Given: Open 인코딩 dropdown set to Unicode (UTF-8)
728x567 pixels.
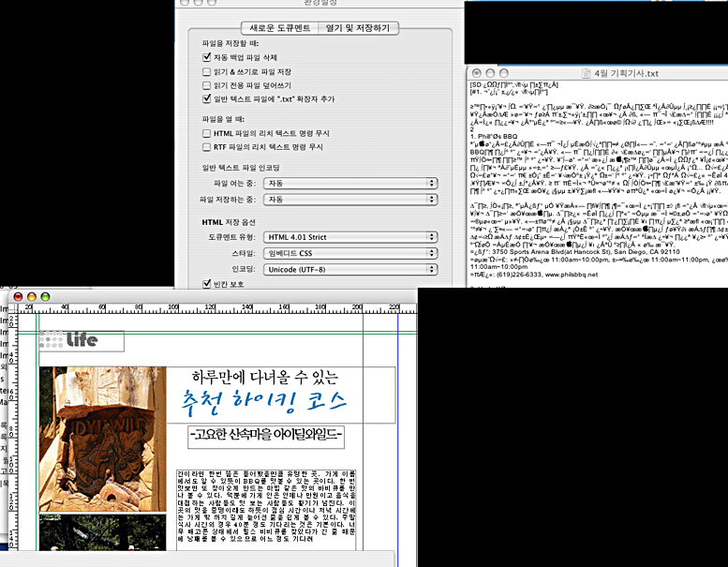Looking at the screenshot, I should point(349,269).
